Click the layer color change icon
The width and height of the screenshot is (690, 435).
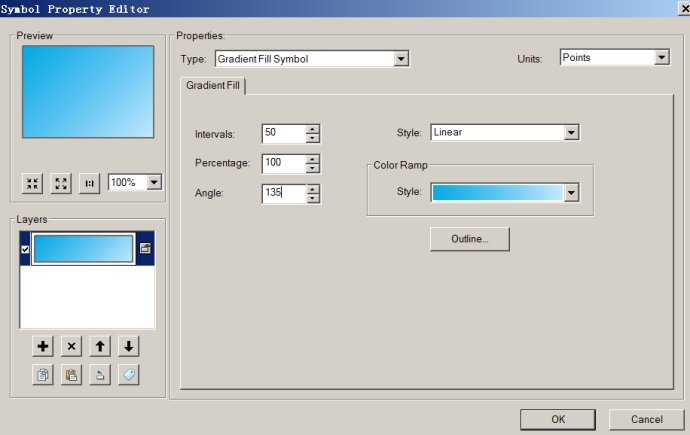tap(100, 375)
